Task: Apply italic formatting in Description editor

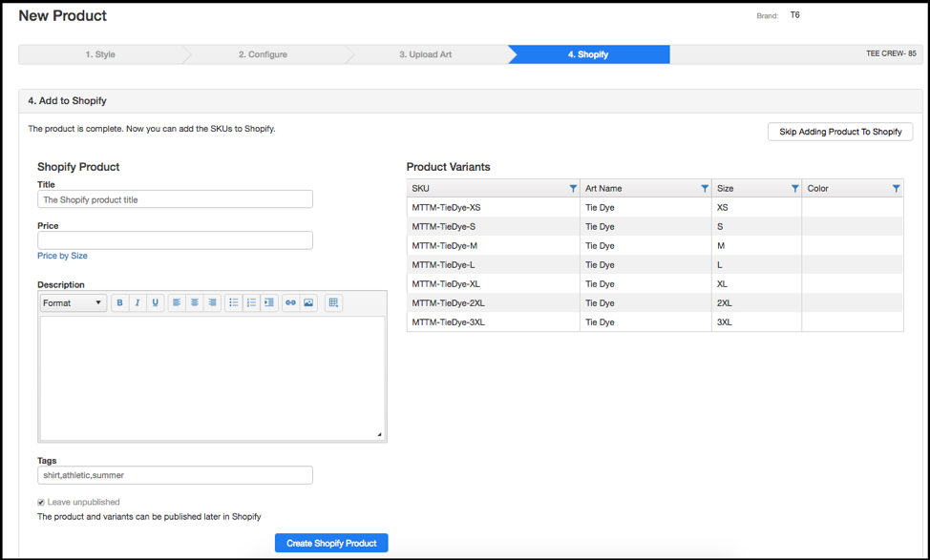Action: (x=137, y=302)
